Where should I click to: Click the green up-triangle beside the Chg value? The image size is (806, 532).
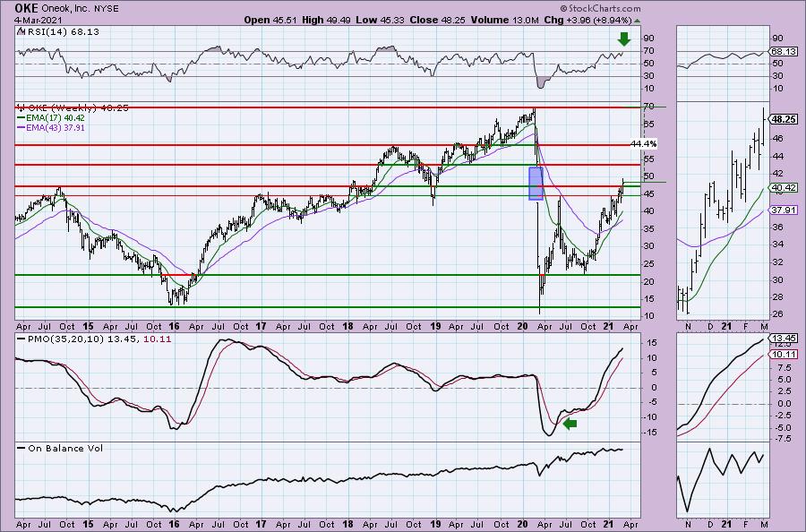click(638, 21)
